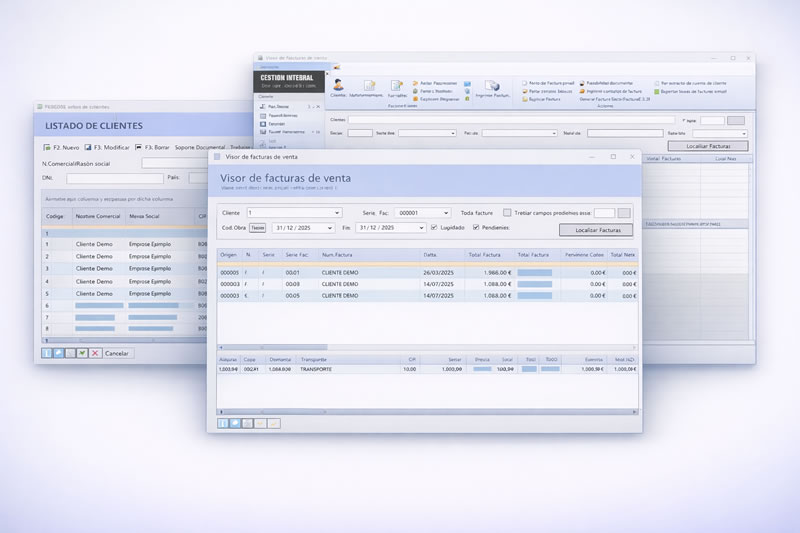Image resolution: width=800 pixels, height=533 pixels.
Task: Open the Cliente dropdown
Action: click(337, 213)
